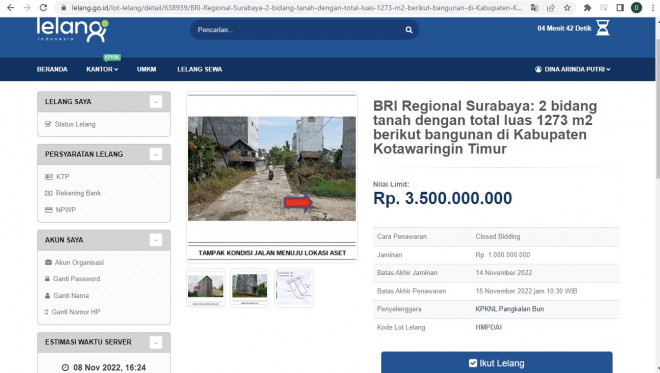Click the lelang Indonesia logo
Screen dimensions: 660x373
pyautogui.click(x=72, y=30)
